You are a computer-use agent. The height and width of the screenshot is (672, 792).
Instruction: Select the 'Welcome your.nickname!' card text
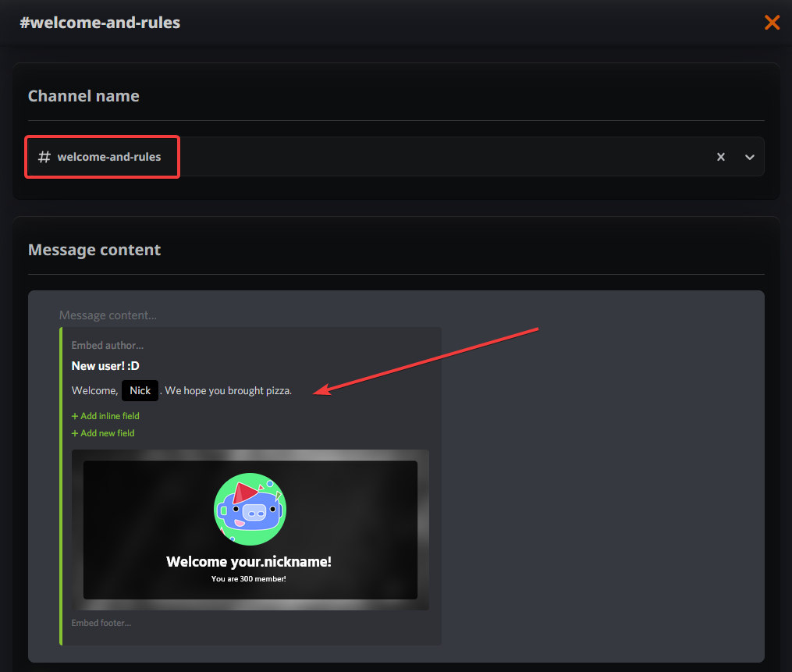(249, 561)
